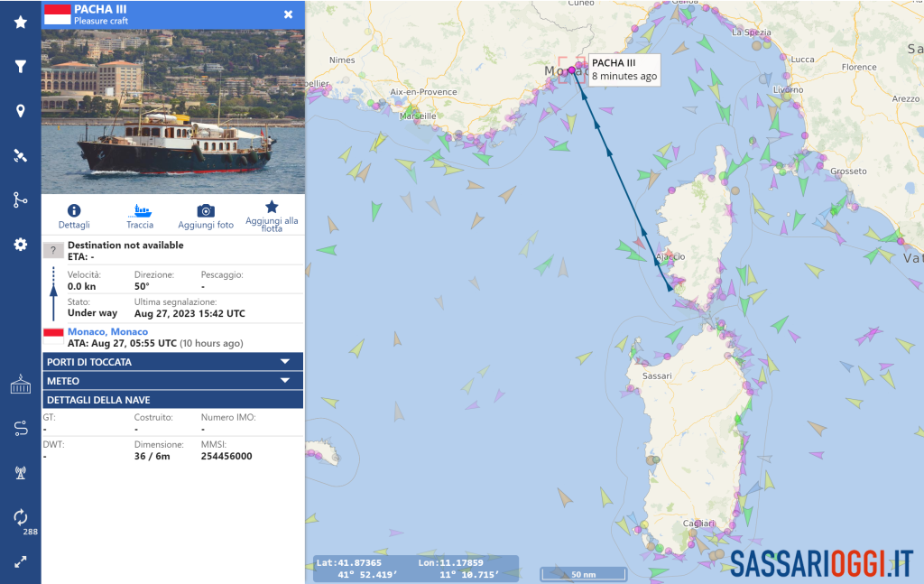Viewport: 924px width, 584px height.
Task: Click the antenna station sidebar icon
Action: tap(20, 472)
